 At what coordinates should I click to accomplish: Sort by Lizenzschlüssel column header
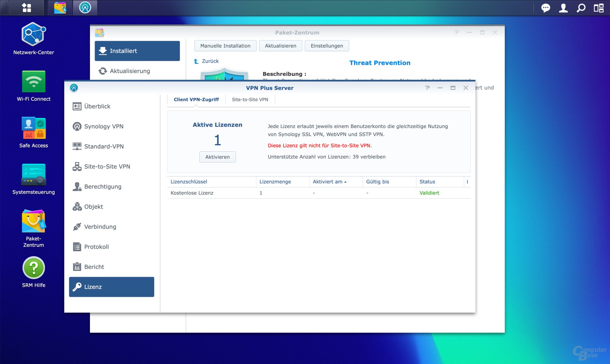tap(211, 182)
